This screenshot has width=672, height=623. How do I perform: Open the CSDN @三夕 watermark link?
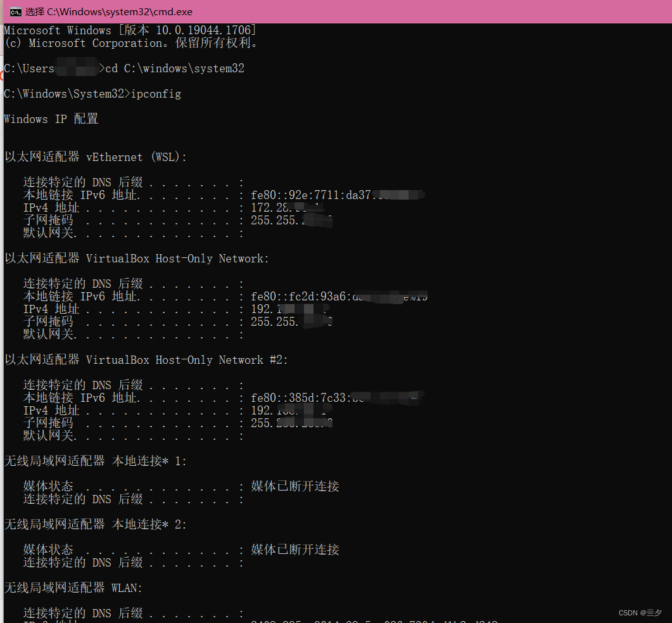coord(639,612)
